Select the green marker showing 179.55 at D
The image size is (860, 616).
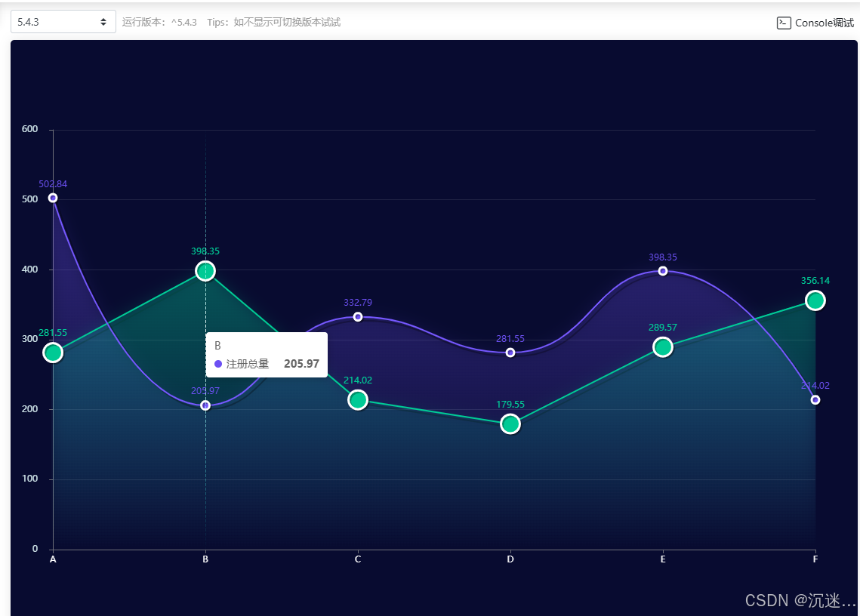(510, 423)
